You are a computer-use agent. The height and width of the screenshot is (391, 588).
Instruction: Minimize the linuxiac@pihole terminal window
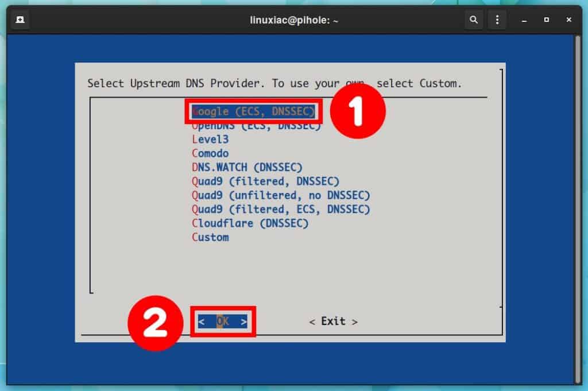[x=524, y=20]
